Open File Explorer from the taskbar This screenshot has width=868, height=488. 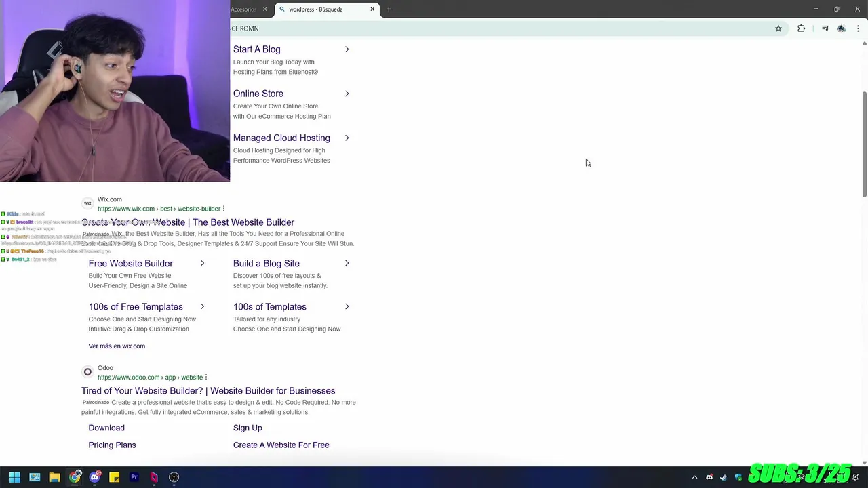tap(54, 477)
